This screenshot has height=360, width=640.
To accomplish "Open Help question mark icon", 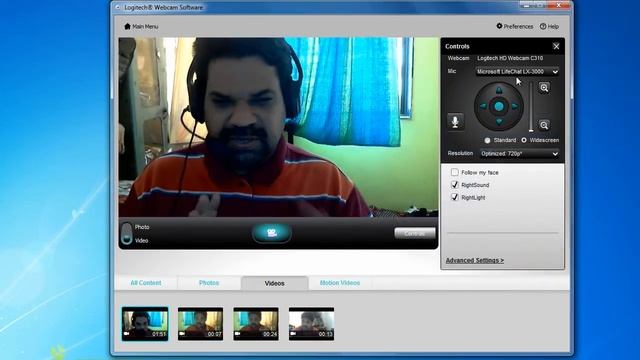I will point(543,26).
